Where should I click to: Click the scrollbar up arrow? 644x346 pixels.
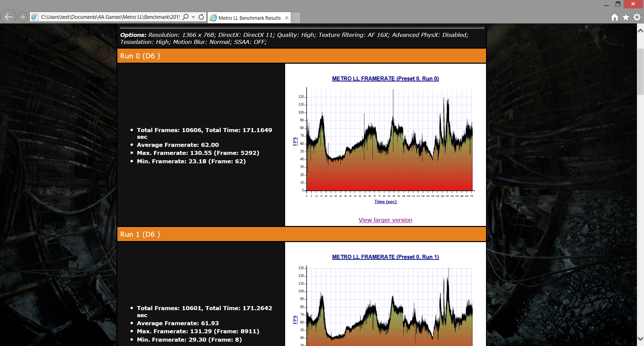[640, 31]
